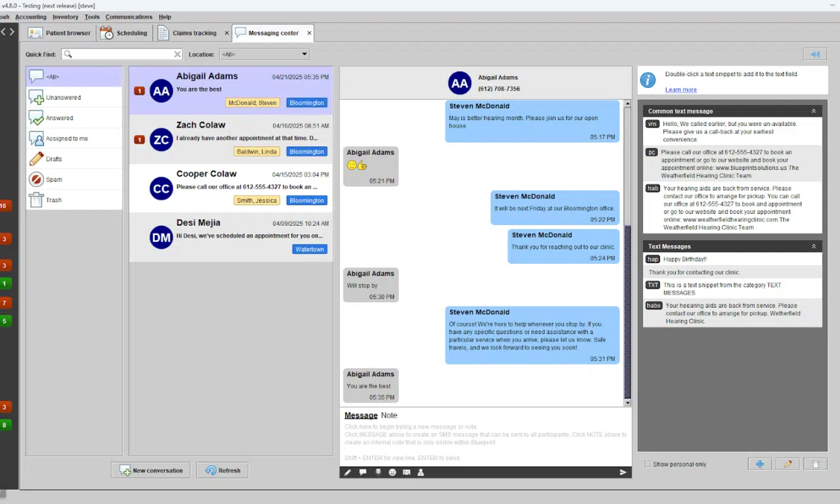
Task: Click the message composer text area
Action: [x=486, y=443]
